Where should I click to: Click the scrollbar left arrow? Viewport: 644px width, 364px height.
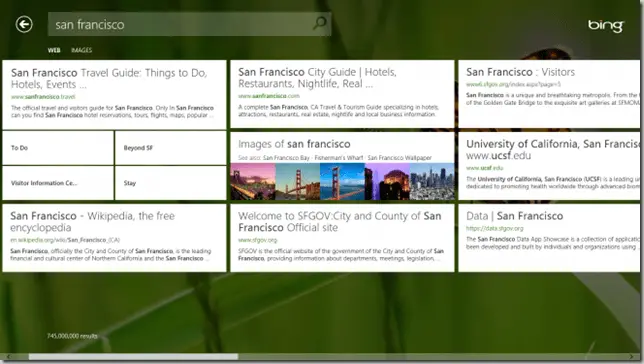coord(9,357)
